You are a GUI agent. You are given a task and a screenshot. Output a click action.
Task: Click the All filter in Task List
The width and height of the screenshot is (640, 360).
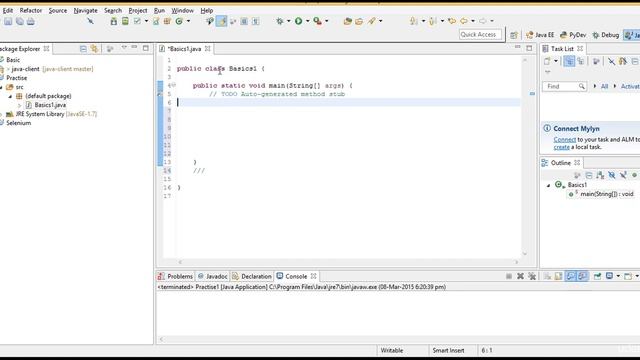pyautogui.click(x=604, y=87)
